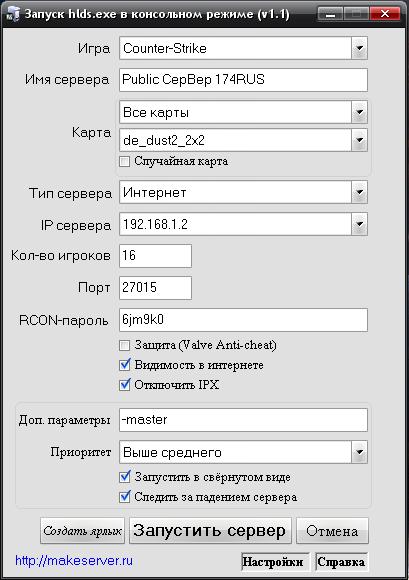Click the Создать ярлык button
The width and height of the screenshot is (409, 580).
82,531
